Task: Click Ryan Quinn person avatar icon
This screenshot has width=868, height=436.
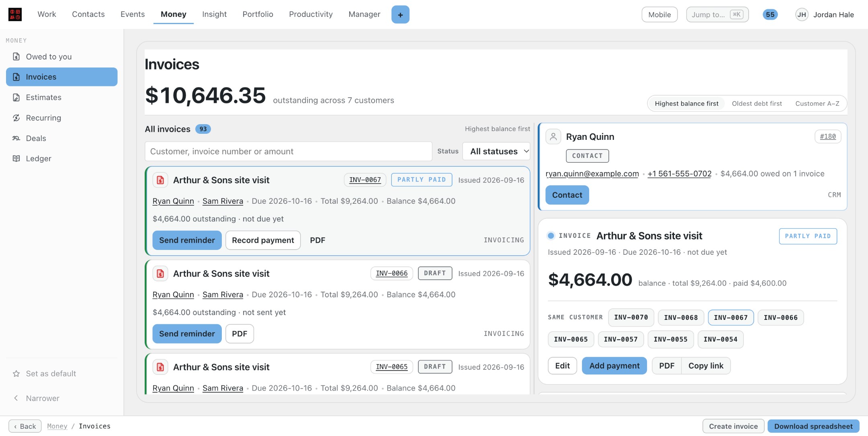Action: pos(553,137)
